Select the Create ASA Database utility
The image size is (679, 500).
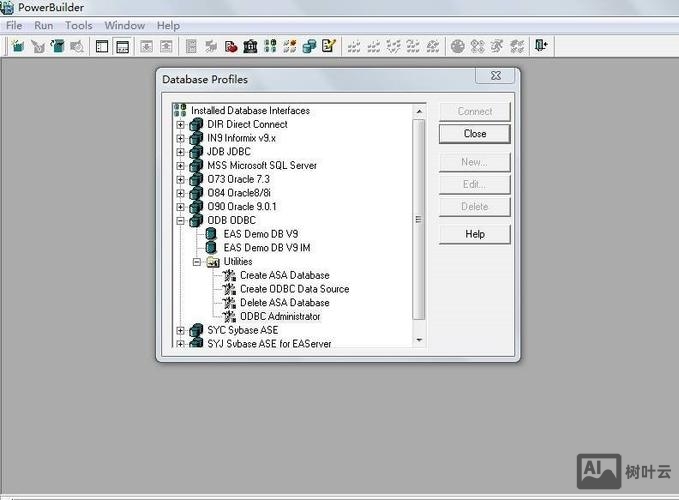[x=284, y=275]
